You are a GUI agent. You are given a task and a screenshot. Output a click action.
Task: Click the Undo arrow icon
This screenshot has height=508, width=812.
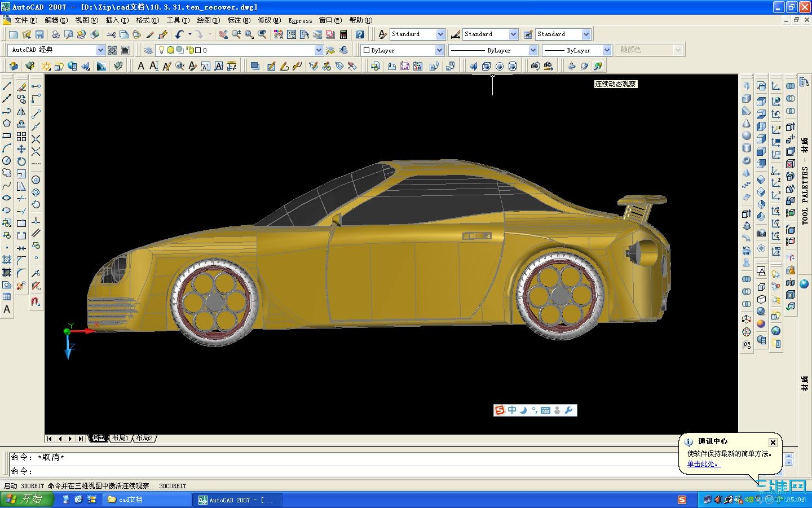[x=179, y=34]
